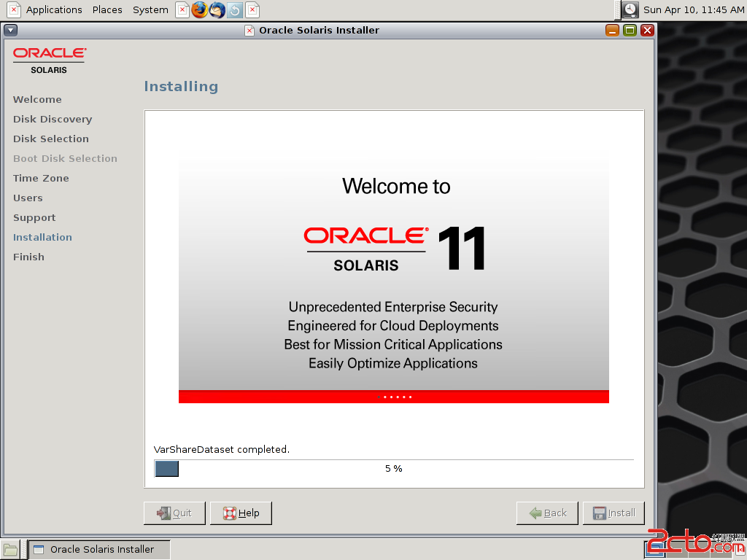Click the Welcome to Oracle Solaris 11 slide

pyautogui.click(x=393, y=277)
